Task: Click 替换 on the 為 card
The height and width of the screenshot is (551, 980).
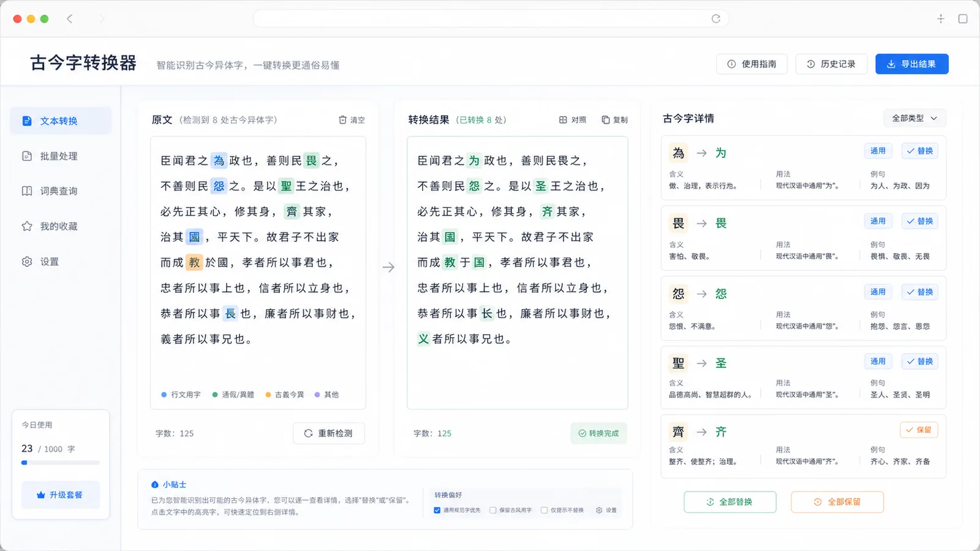Action: pyautogui.click(x=919, y=151)
